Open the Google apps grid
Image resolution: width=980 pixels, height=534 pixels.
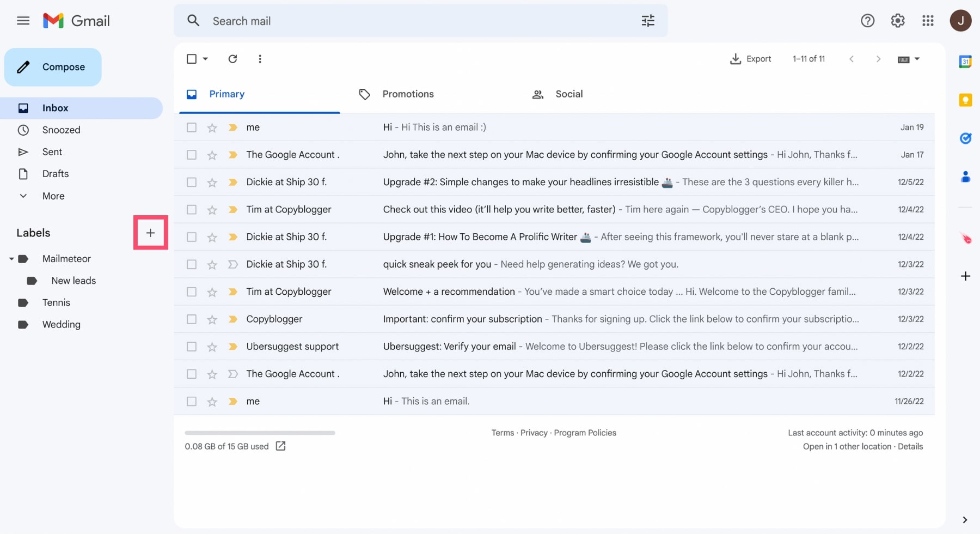[x=928, y=21]
